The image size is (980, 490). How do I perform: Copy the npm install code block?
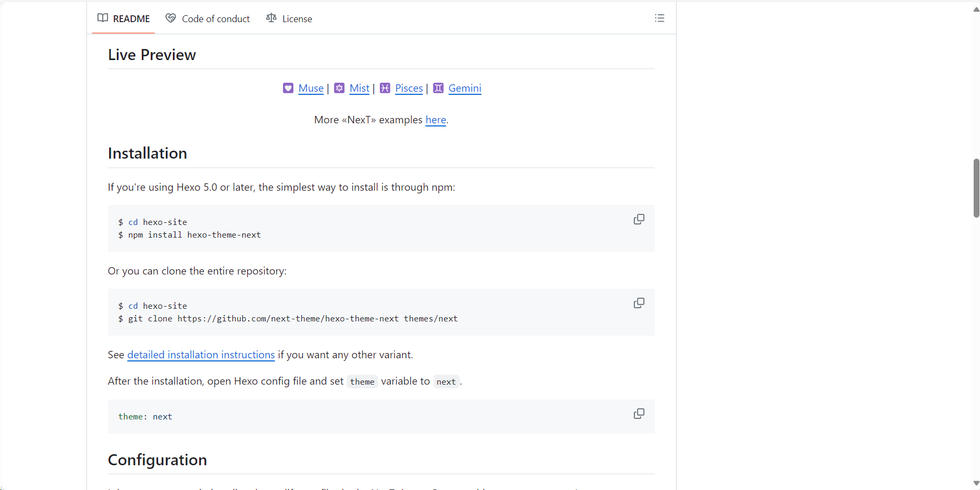click(639, 219)
